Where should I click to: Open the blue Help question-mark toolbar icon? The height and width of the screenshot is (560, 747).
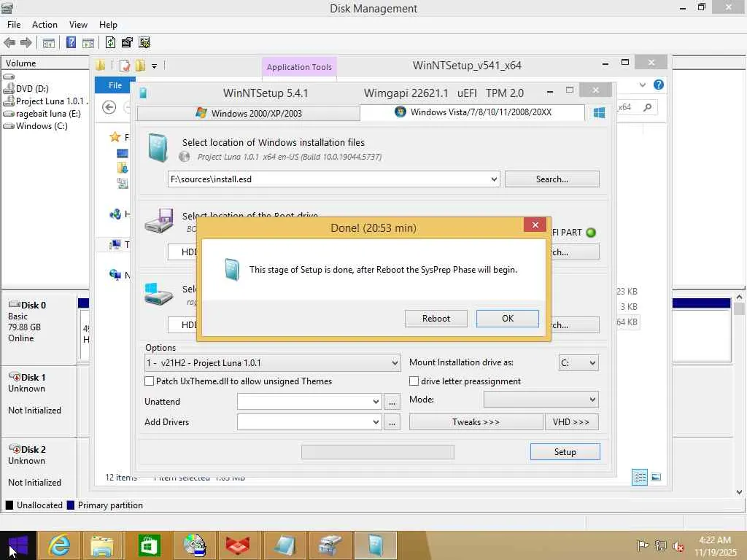click(71, 42)
